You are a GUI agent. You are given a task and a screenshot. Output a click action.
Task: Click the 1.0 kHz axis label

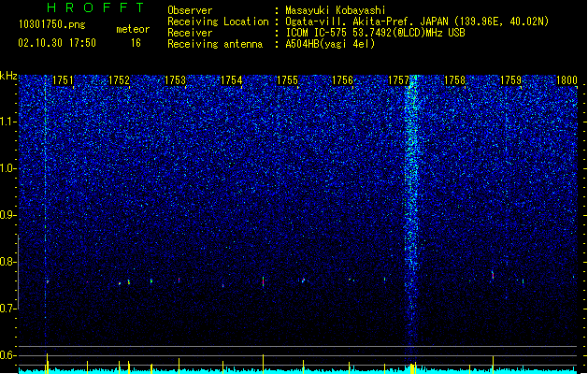[7, 168]
